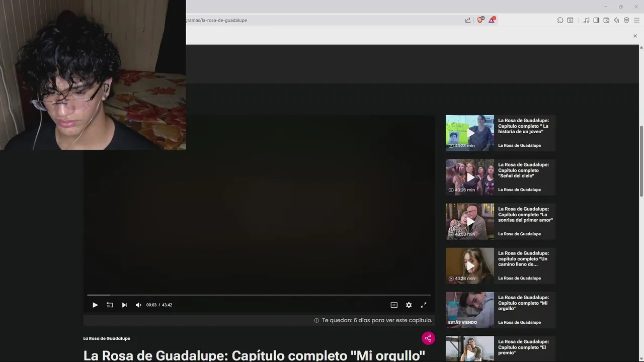This screenshot has width=644, height=362.
Task: Open "La sonrisa del primer amor" thumbnail
Action: point(470,221)
